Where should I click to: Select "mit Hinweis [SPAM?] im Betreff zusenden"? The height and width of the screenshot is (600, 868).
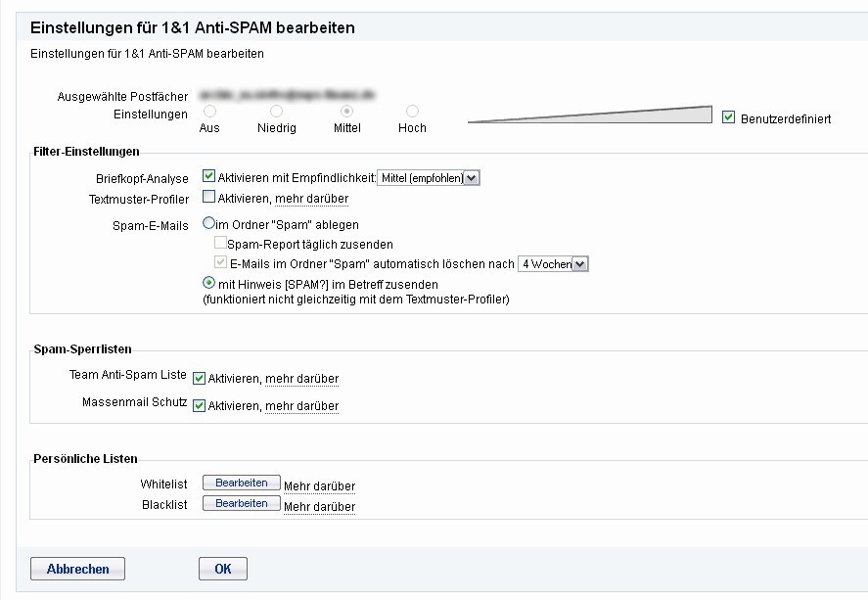[x=208, y=283]
